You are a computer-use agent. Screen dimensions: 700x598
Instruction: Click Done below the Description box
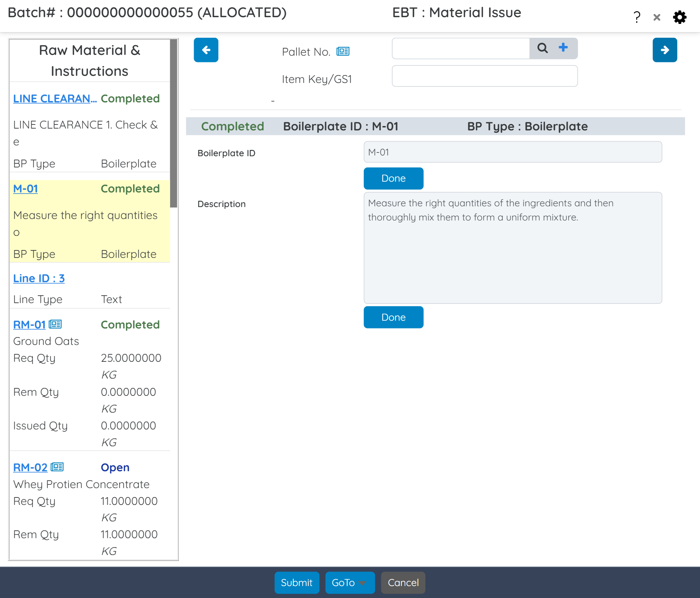(393, 317)
